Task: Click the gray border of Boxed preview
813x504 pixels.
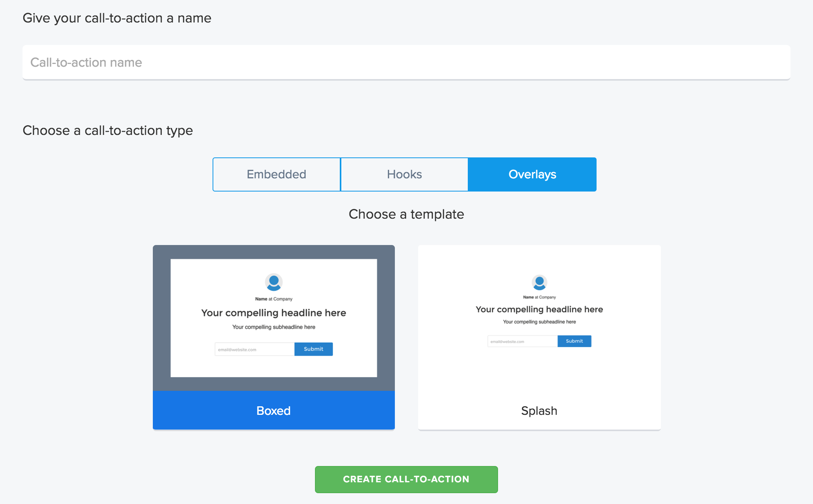Action: click(x=161, y=318)
